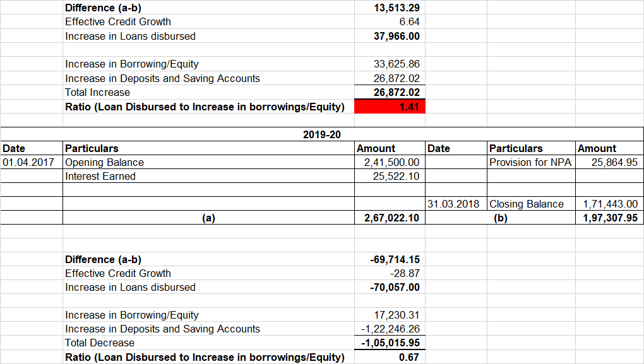The width and height of the screenshot is (644, 364).
Task: Select the total (a) amount 2,67,022.10
Action: pyautogui.click(x=390, y=218)
